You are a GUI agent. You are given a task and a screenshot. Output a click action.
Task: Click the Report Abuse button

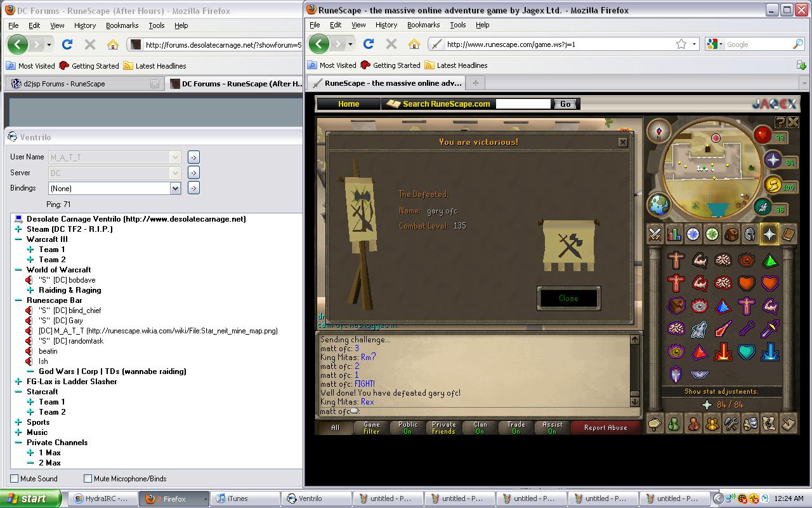(605, 428)
